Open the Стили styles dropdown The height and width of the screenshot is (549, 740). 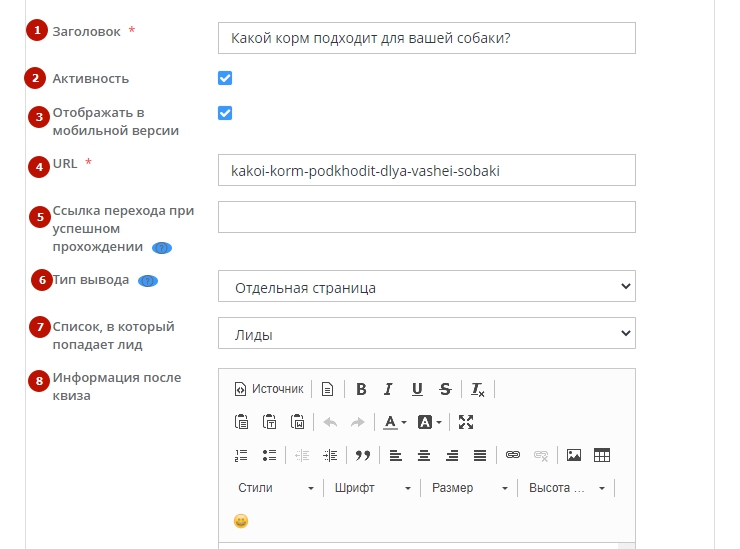[275, 488]
